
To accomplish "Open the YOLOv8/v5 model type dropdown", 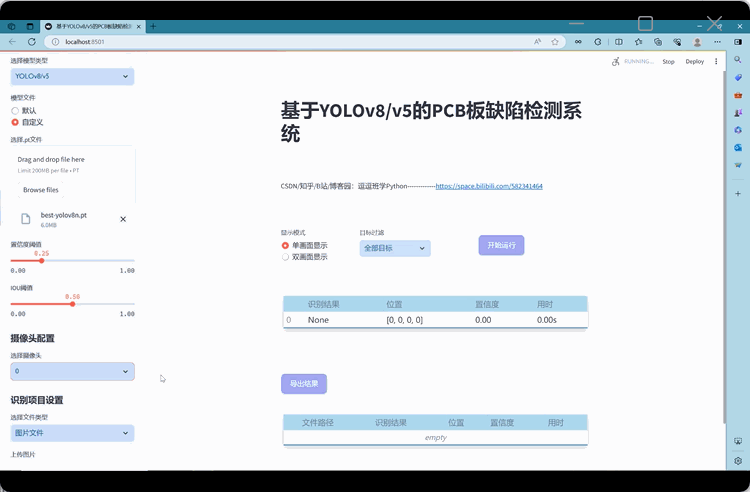I will pyautogui.click(x=72, y=77).
